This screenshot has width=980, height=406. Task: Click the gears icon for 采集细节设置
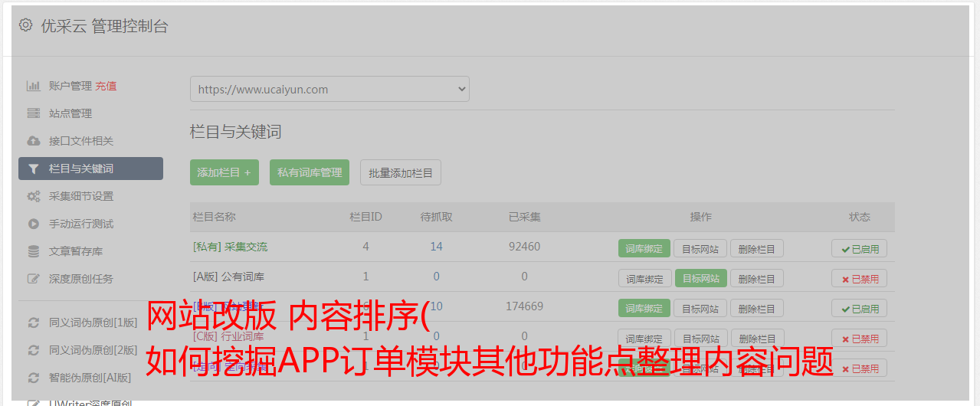coord(33,196)
